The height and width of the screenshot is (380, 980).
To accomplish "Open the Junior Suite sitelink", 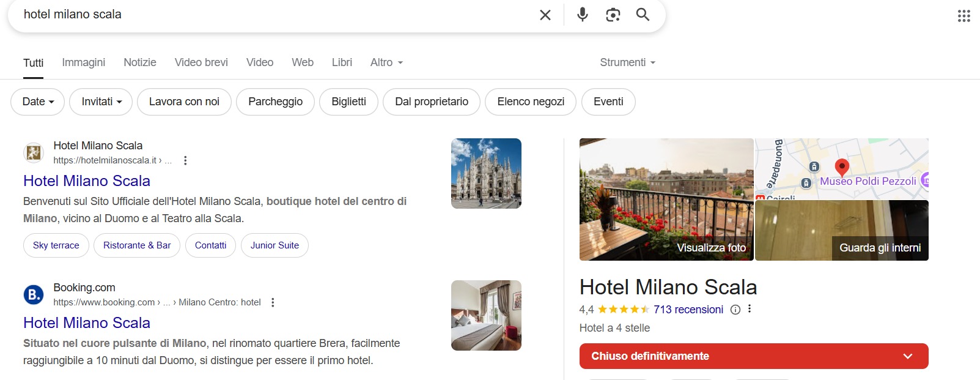I will 274,245.
